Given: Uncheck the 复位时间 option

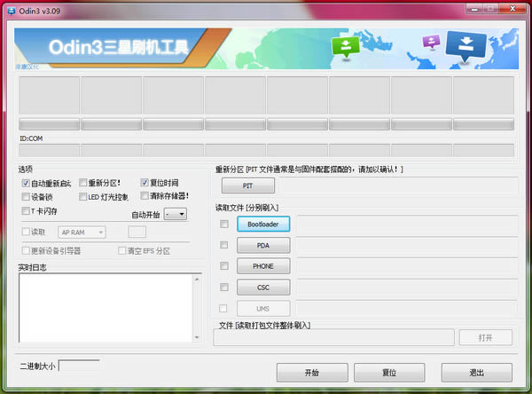Looking at the screenshot, I should pos(145,183).
